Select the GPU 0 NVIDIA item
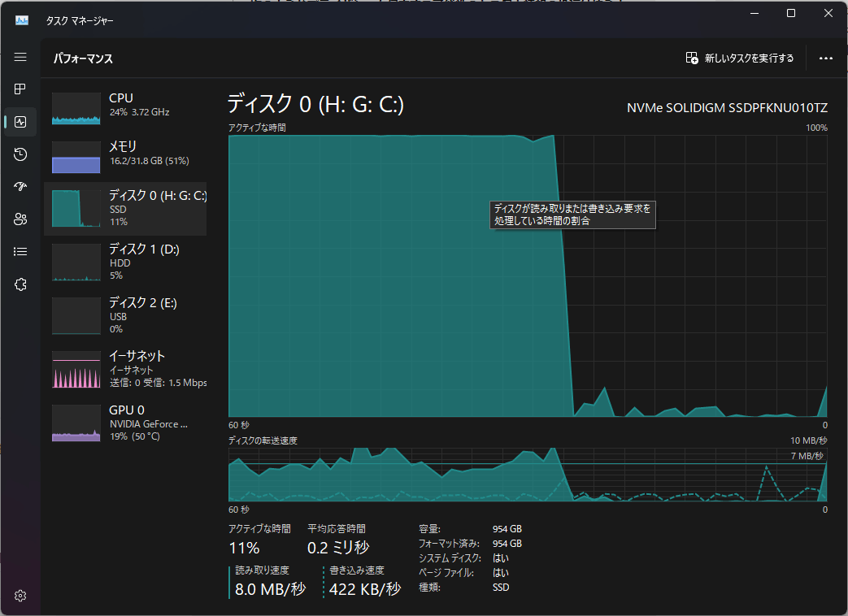 pyautogui.click(x=125, y=423)
